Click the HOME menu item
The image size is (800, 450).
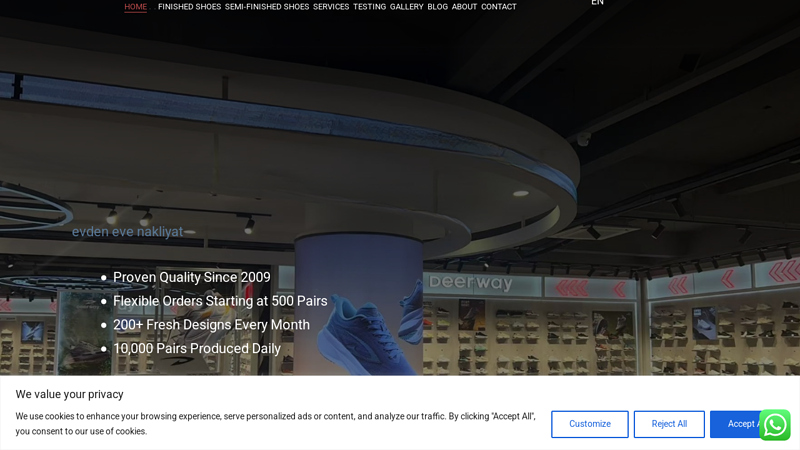click(x=135, y=7)
